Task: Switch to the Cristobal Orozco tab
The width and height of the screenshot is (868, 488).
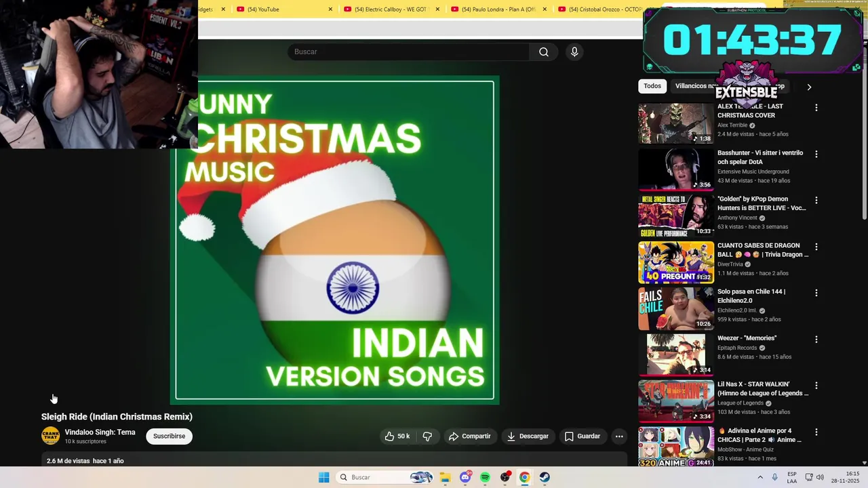Action: (x=599, y=9)
